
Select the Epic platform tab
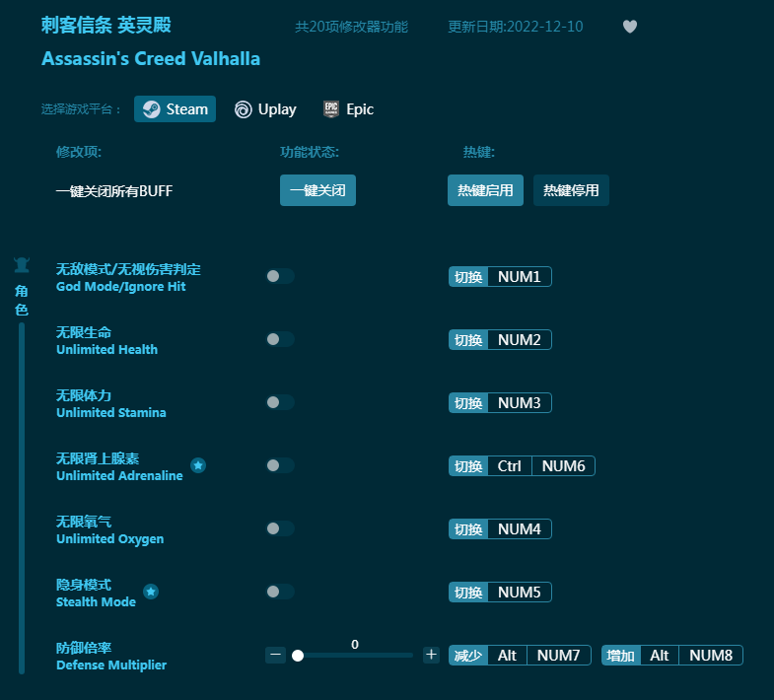coord(348,109)
